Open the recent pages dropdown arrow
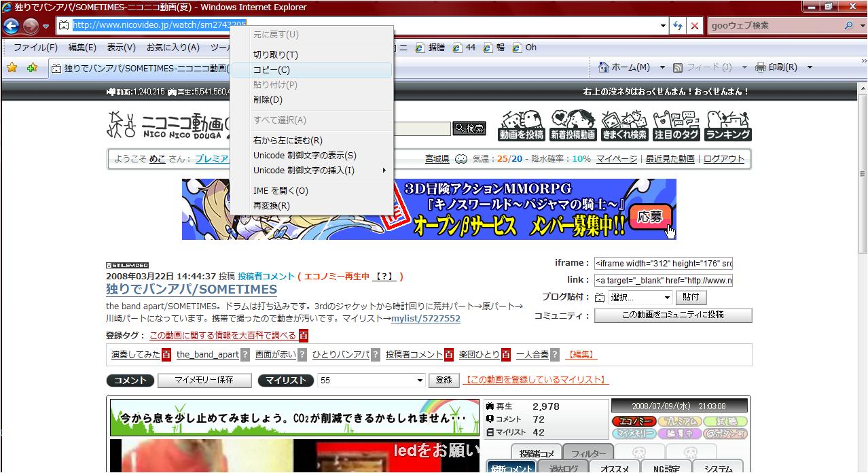Viewport: 868px width, 473px height. pos(46,26)
